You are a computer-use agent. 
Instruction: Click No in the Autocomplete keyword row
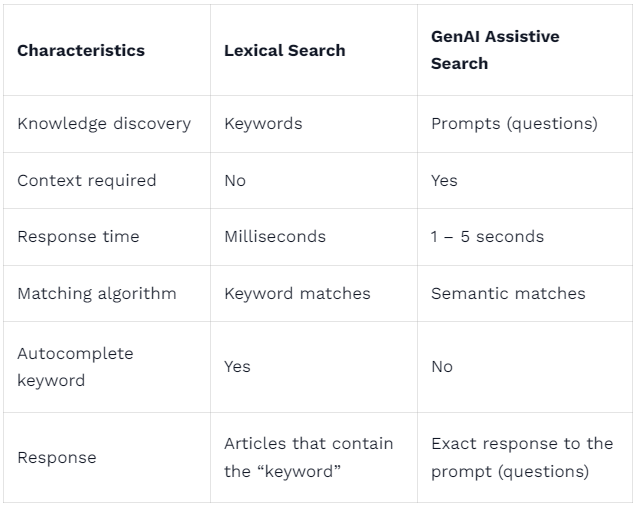coord(442,367)
